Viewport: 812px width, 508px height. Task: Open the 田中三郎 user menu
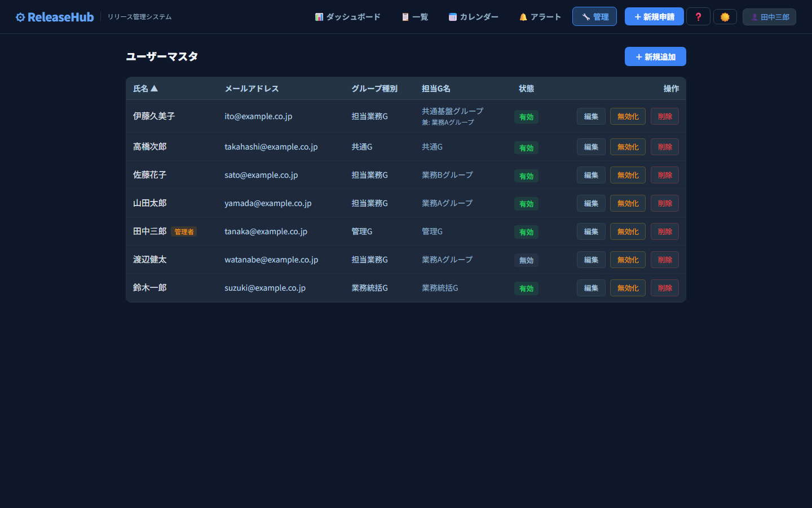[x=769, y=17]
